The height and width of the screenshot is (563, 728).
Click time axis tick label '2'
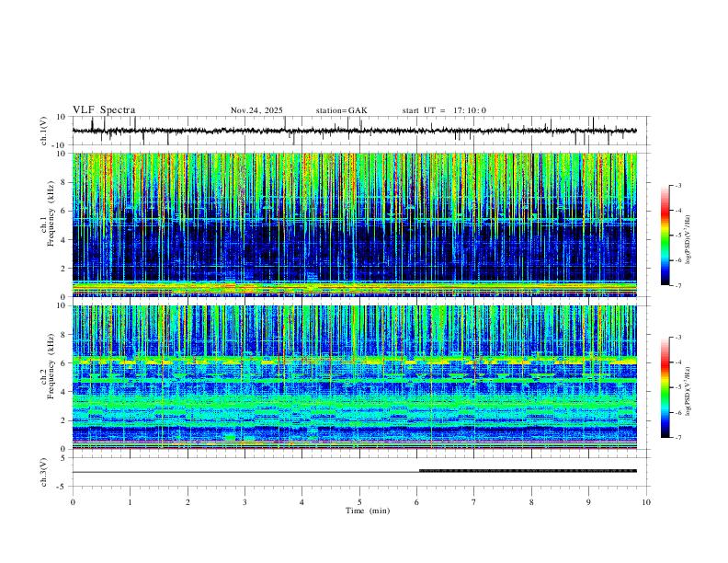(x=188, y=502)
